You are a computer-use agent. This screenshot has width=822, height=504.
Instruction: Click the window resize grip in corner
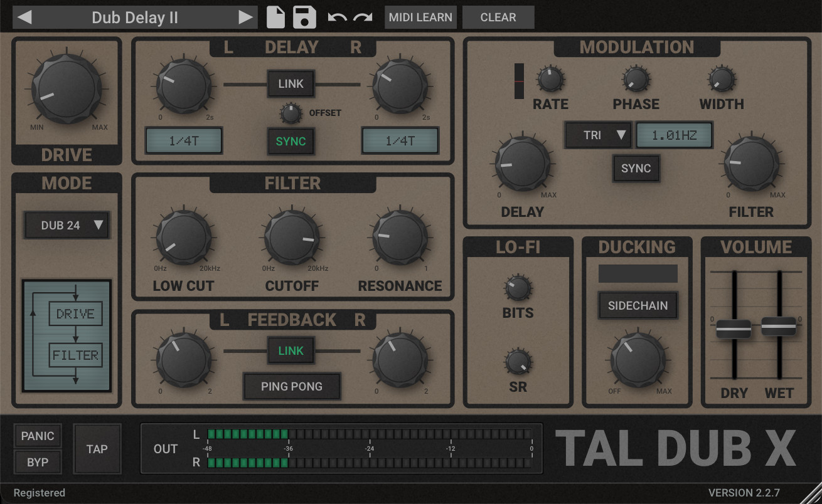click(811, 494)
